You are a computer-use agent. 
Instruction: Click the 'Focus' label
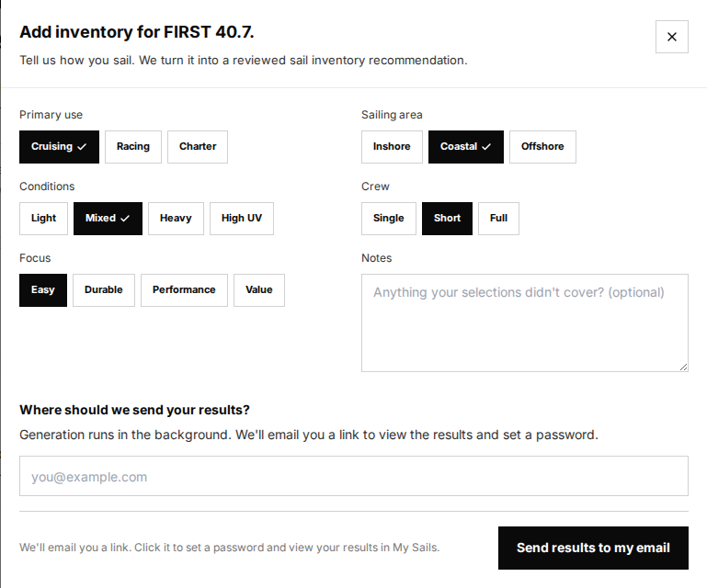point(35,258)
